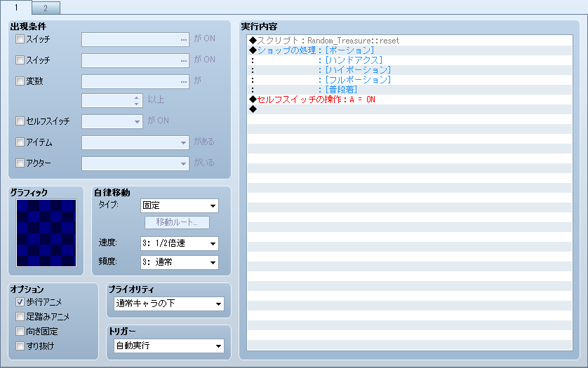588x368 pixels.
Task: Enable the アクター condition checkbox
Action: coord(20,163)
